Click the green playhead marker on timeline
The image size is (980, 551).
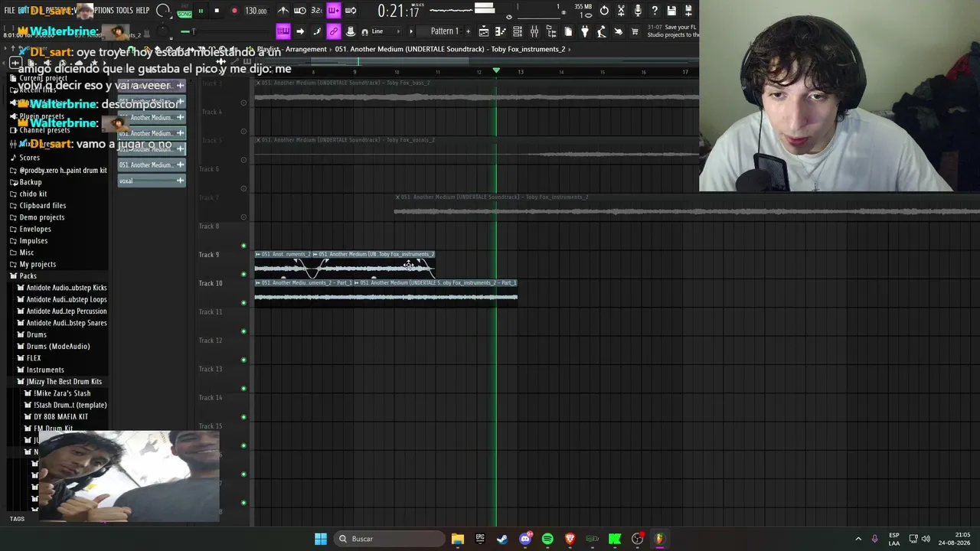pyautogui.click(x=496, y=71)
